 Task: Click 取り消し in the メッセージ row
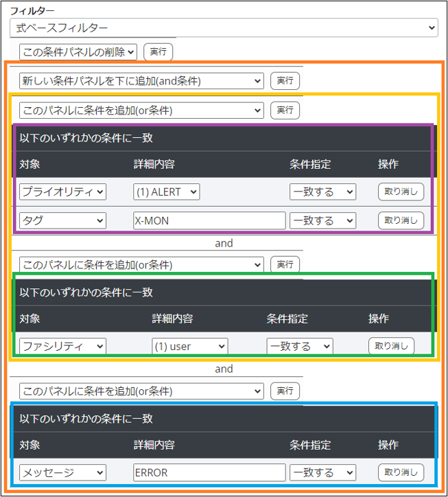401,472
